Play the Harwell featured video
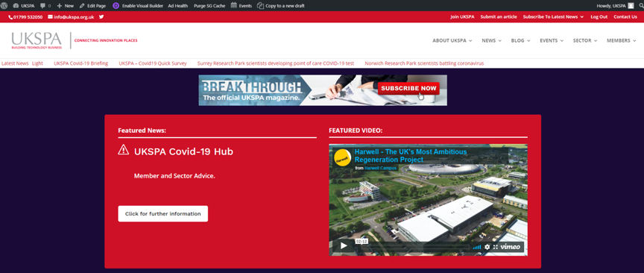The height and width of the screenshot is (273, 644). point(344,246)
